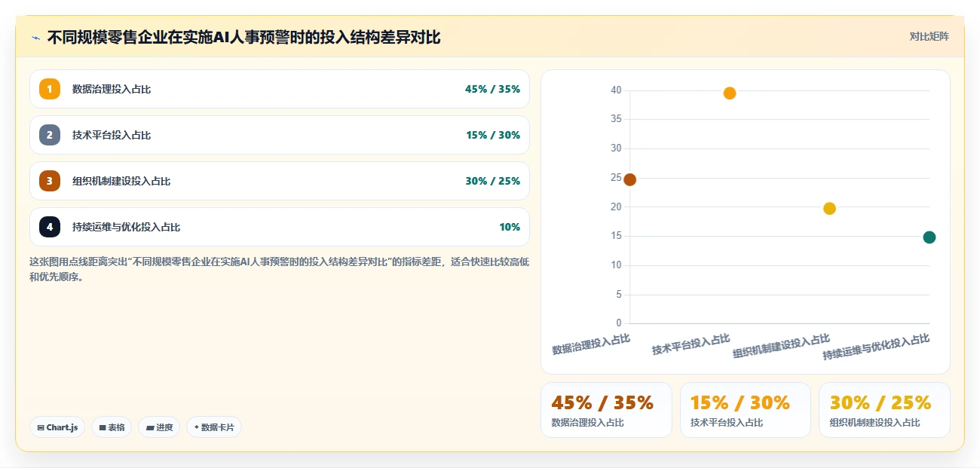Click the 10% value in the fourth row

tap(510, 227)
